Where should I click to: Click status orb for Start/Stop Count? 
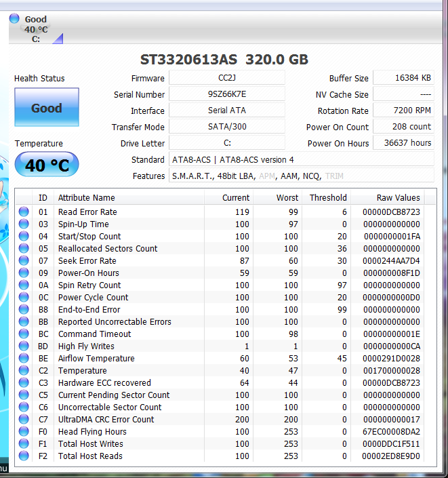24,236
